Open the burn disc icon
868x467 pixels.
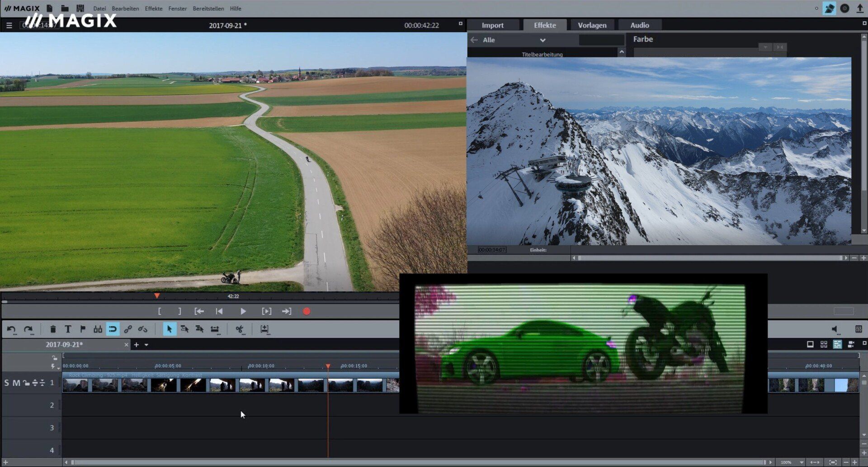point(844,9)
